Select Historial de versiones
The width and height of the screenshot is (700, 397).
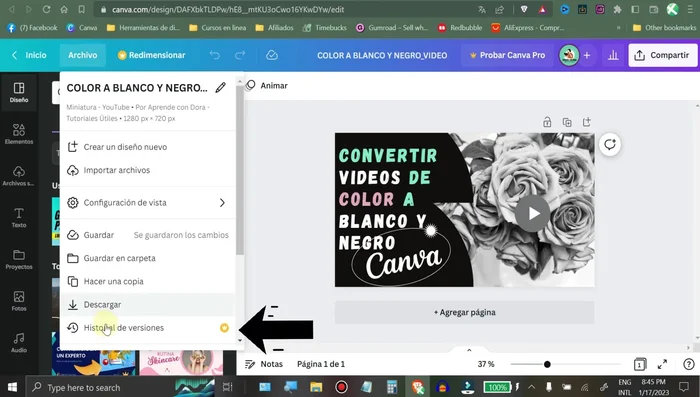[147, 328]
